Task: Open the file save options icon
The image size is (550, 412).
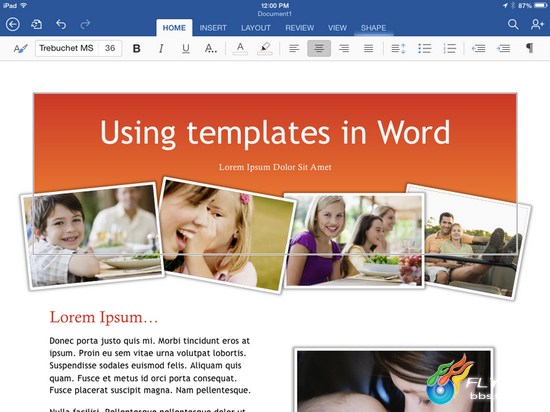Action: pos(36,25)
